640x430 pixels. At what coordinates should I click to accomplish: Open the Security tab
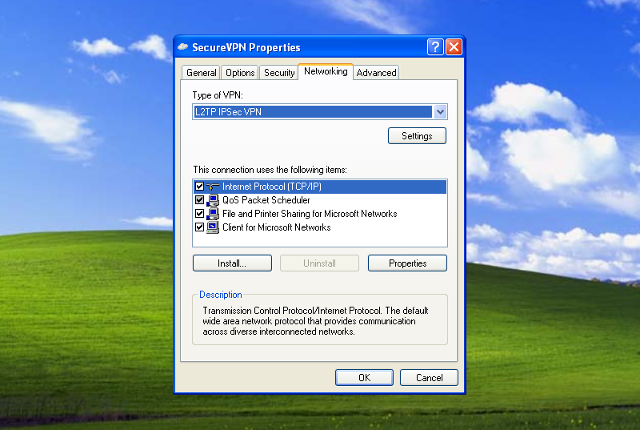tap(279, 73)
